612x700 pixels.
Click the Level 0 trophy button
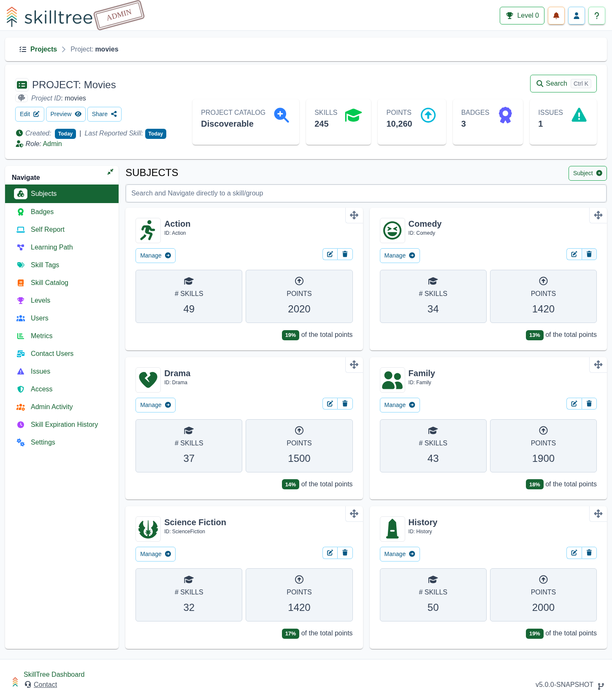pos(522,16)
